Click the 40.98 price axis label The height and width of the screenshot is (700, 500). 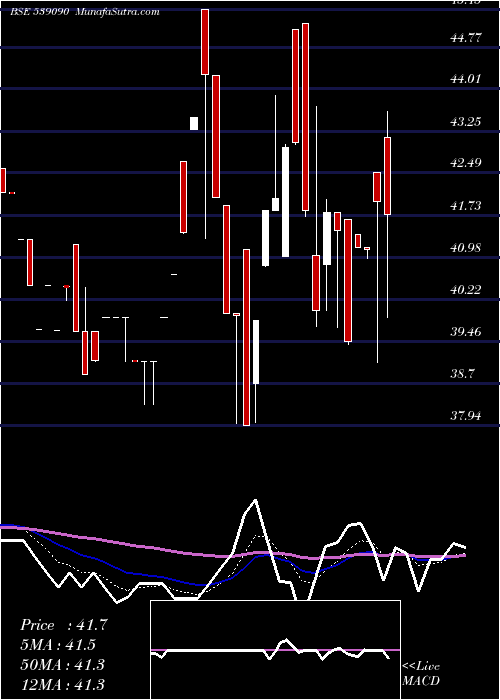(x=466, y=248)
